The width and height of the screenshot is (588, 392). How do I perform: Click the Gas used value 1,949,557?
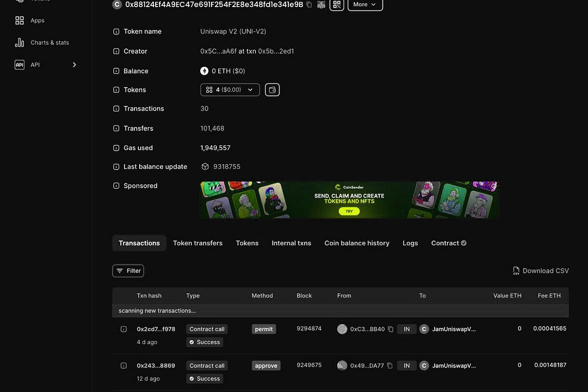click(x=215, y=148)
